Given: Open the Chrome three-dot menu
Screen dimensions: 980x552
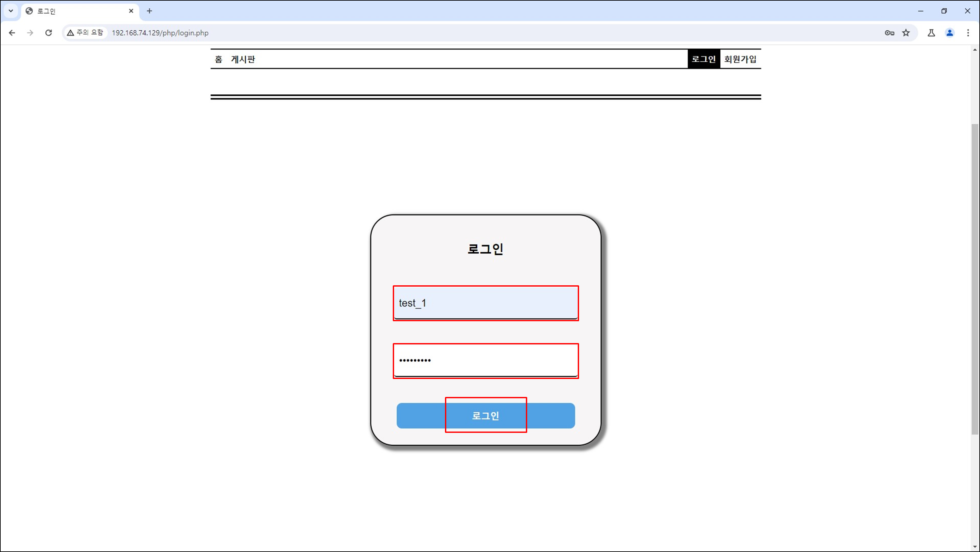Looking at the screenshot, I should [968, 33].
